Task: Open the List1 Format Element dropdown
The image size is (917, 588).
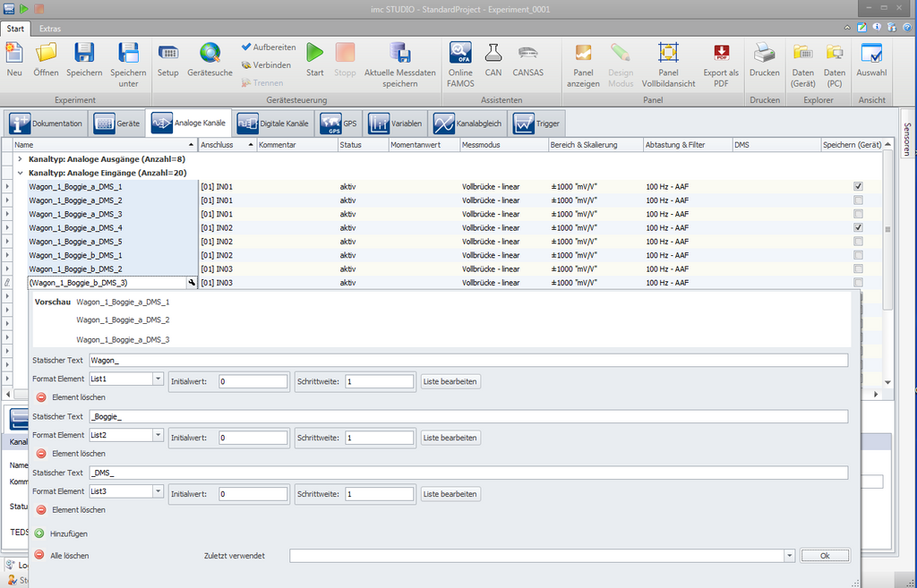Action: coord(159,379)
